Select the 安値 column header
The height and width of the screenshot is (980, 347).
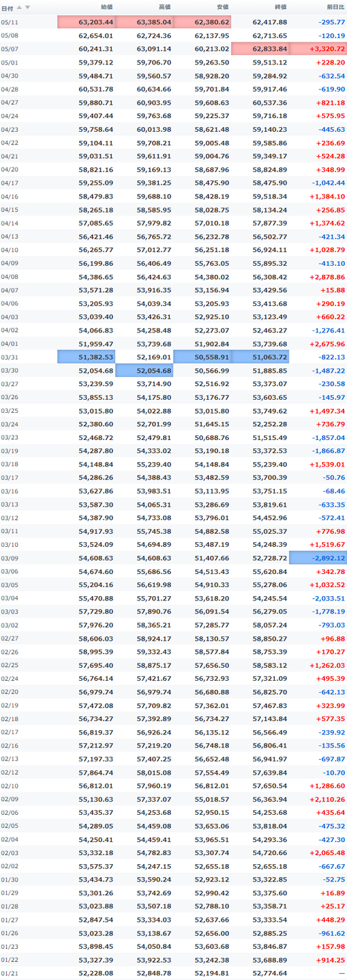(x=223, y=8)
